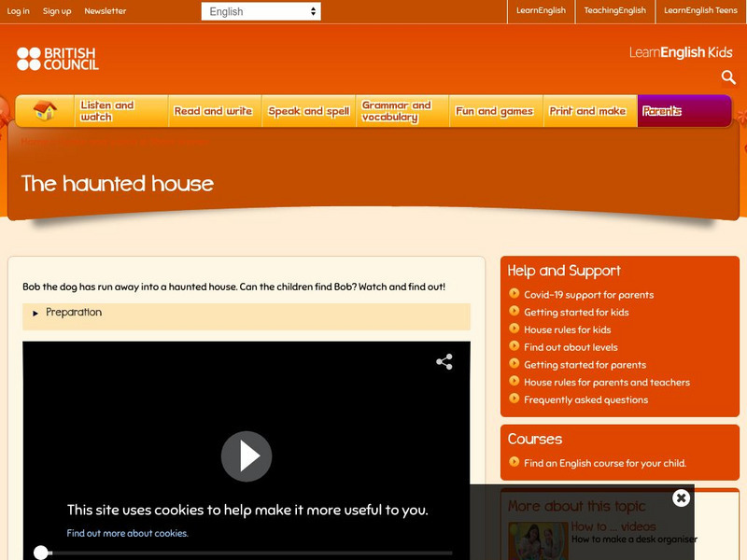Open Covid-19 support for parents
Image resolution: width=747 pixels, height=560 pixels.
click(x=589, y=295)
